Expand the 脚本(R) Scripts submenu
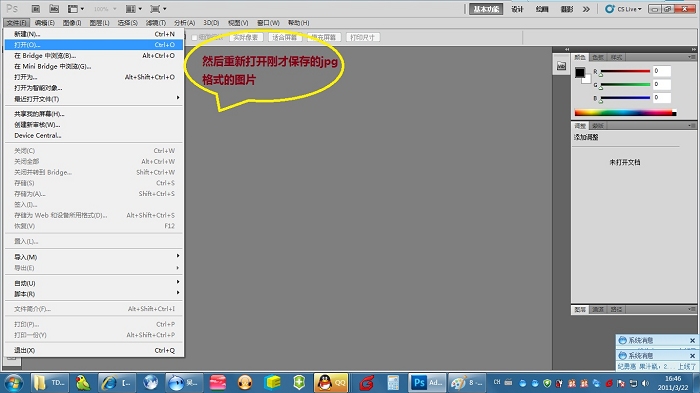Viewport: 700px width, 393px height. (x=94, y=294)
